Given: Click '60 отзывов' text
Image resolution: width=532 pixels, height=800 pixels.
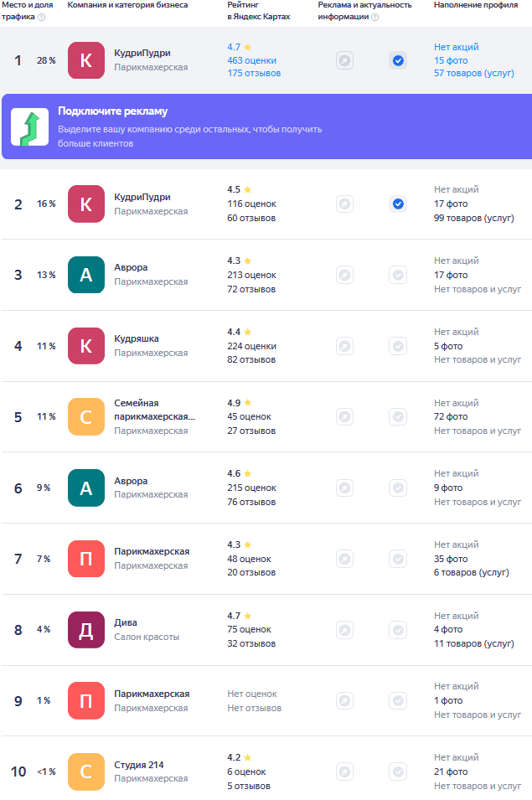Looking at the screenshot, I should coord(251,218).
